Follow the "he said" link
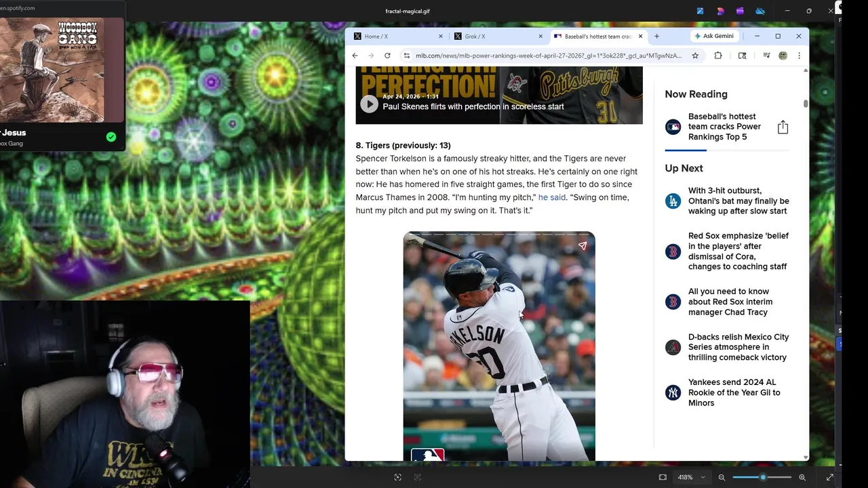The image size is (868, 488). tap(552, 197)
